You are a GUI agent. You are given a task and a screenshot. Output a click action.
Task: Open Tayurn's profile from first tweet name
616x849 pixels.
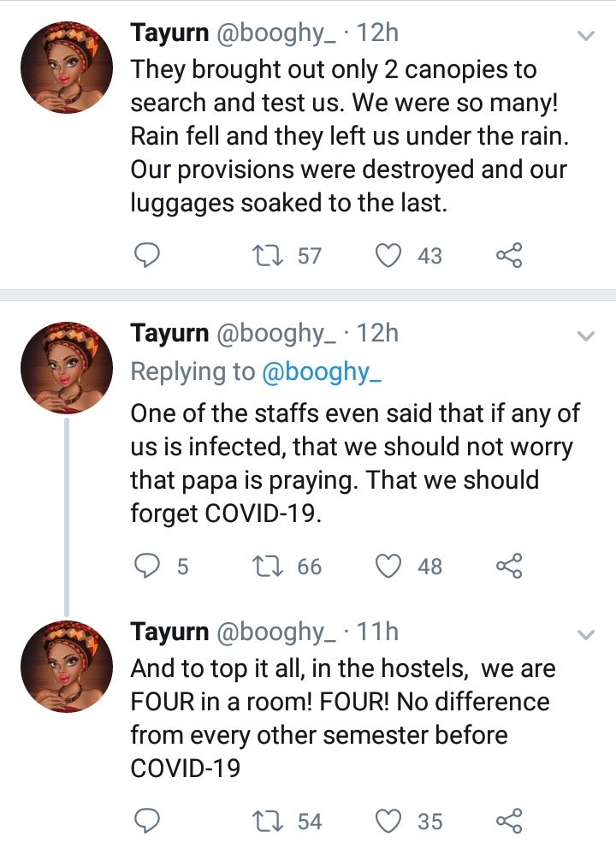pos(169,33)
